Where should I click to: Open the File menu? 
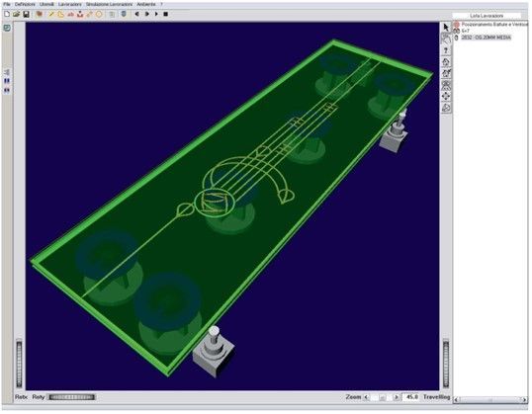click(7, 4)
